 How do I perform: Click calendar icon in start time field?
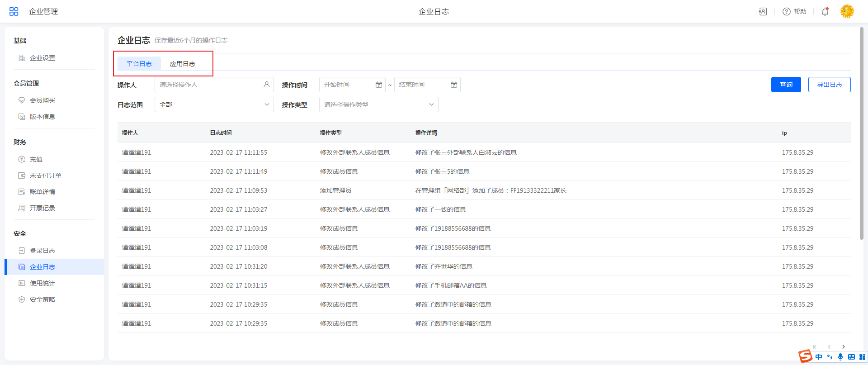click(379, 85)
